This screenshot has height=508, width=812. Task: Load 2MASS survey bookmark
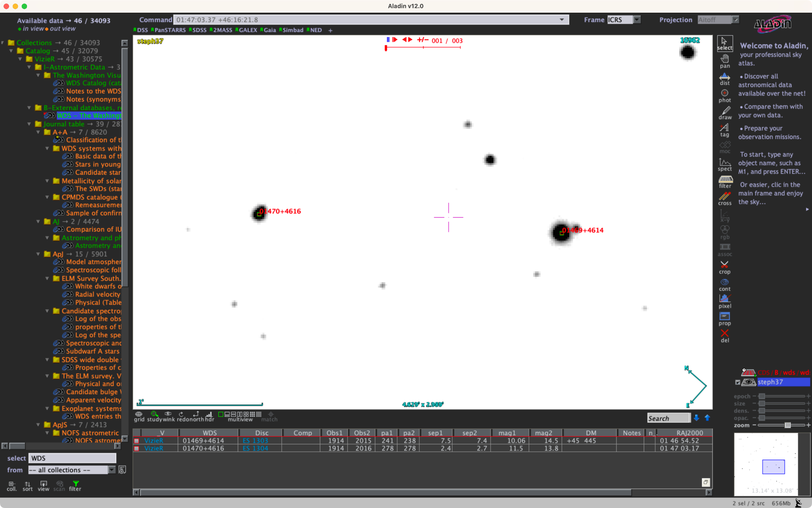pos(221,30)
